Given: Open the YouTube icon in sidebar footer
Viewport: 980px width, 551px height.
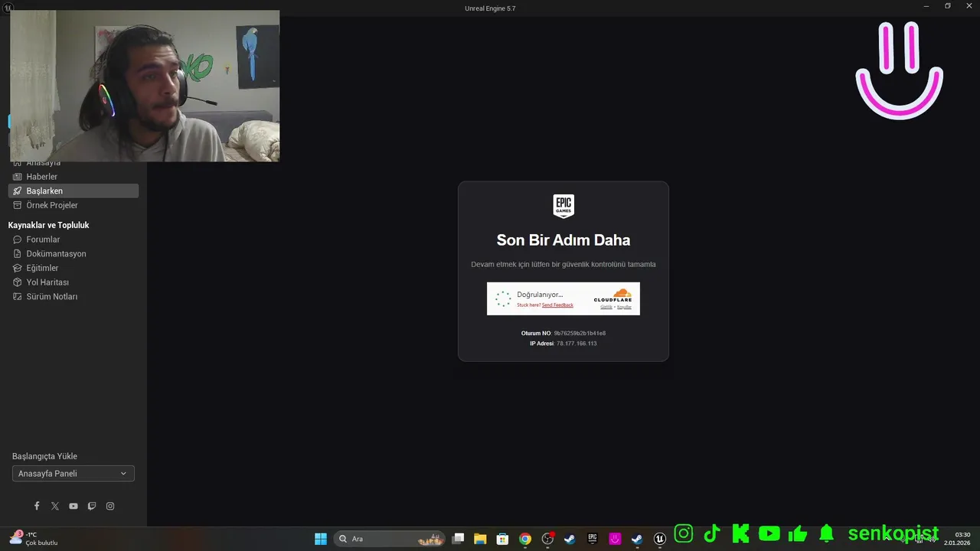Looking at the screenshot, I should pos(73,506).
